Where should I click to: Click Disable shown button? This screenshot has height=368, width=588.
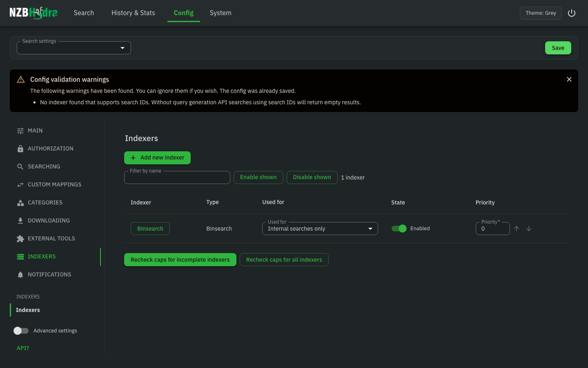point(312,177)
